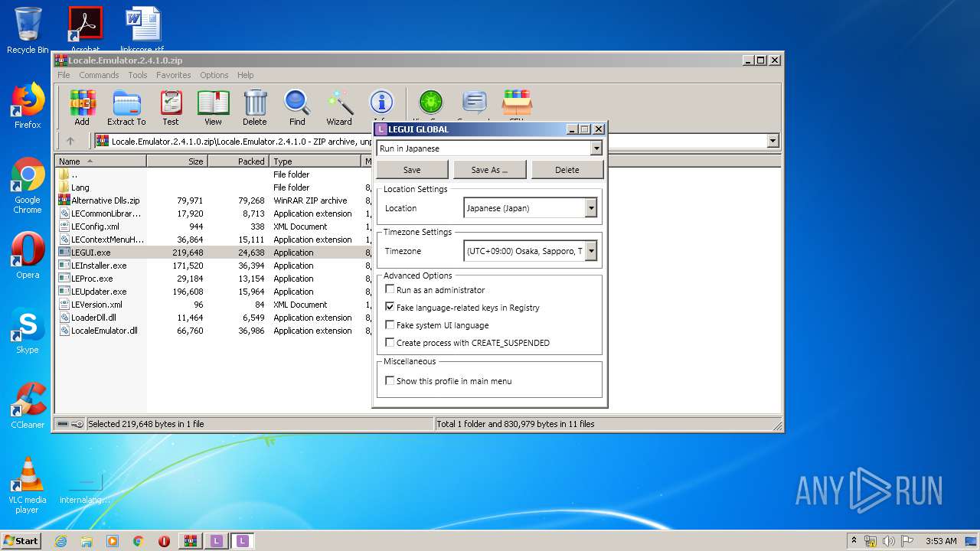Screen dimensions: 980x551
Task: Click the Info toolbar icon
Action: click(x=381, y=103)
